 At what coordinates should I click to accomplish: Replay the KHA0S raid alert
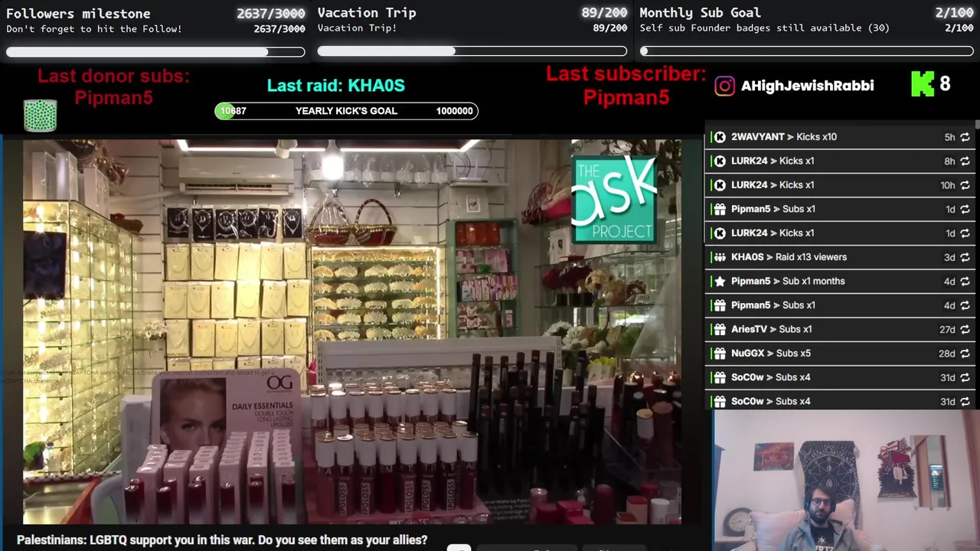coord(965,257)
